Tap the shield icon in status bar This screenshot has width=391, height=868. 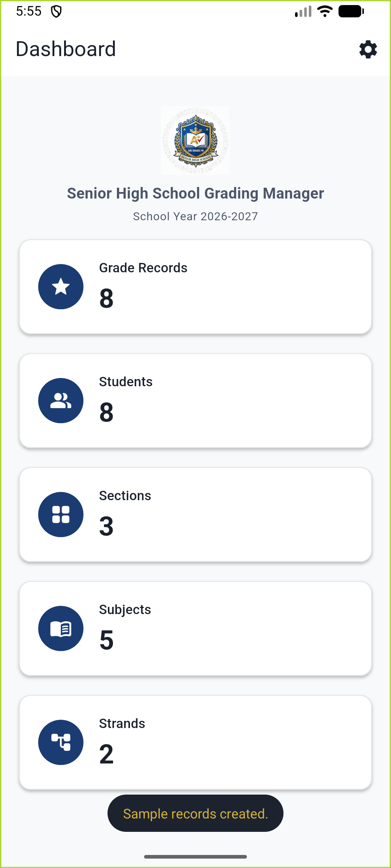(x=56, y=12)
